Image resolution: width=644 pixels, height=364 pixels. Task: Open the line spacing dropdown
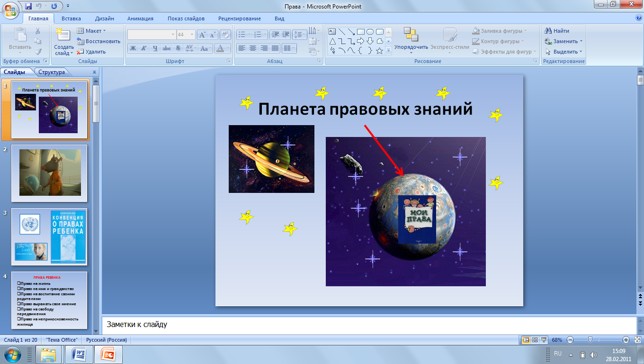coord(300,35)
